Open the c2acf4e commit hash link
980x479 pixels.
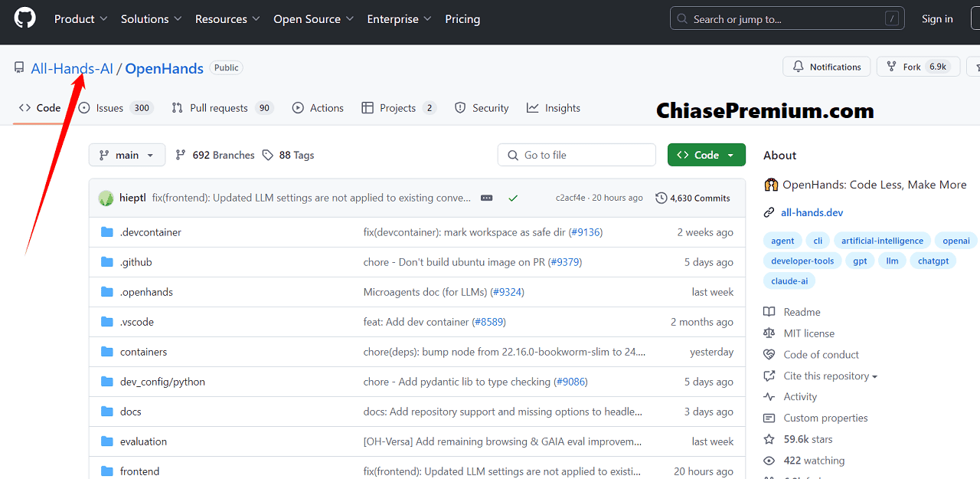coord(570,198)
